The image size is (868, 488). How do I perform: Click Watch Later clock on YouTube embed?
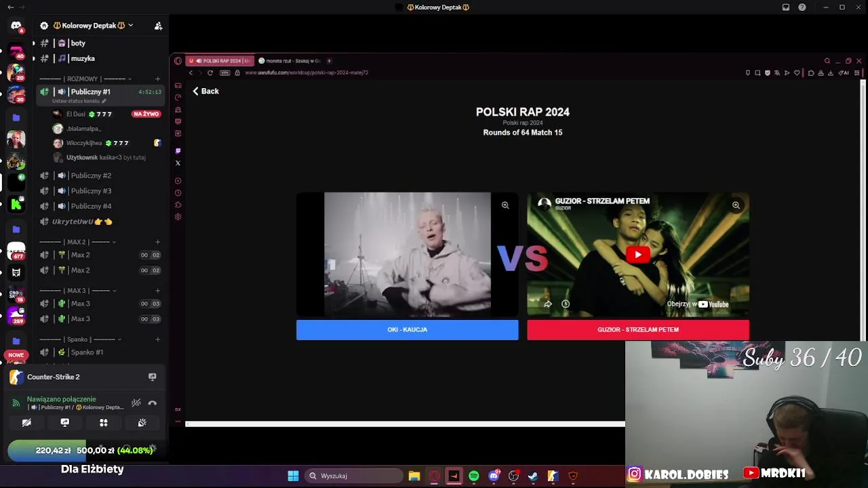point(566,304)
